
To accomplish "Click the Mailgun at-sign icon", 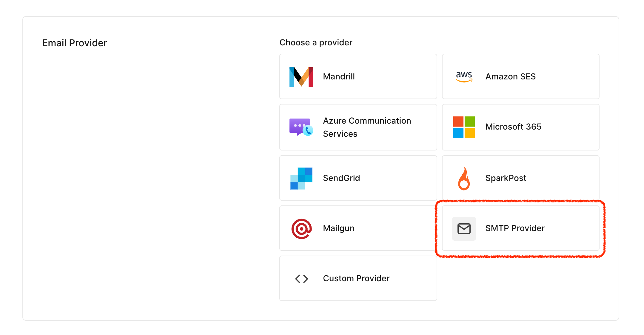I will [301, 229].
